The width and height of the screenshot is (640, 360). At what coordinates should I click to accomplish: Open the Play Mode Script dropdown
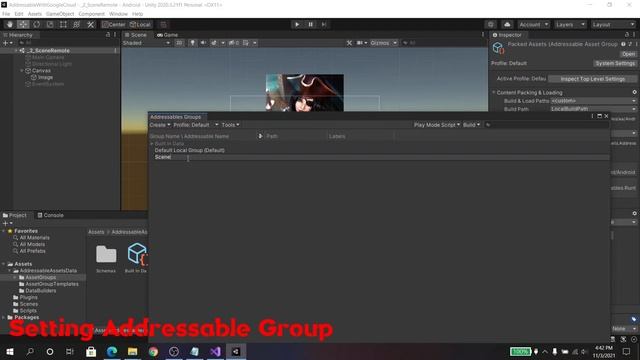coord(437,125)
